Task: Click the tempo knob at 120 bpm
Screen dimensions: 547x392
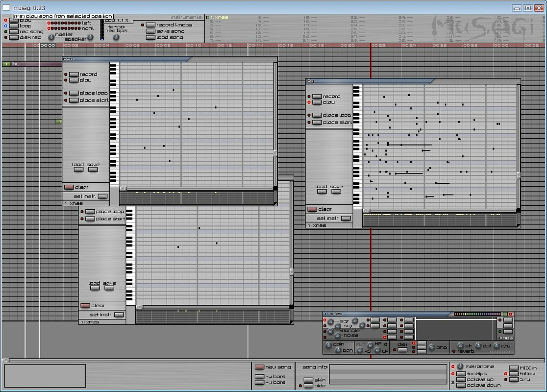Action: 116,37
